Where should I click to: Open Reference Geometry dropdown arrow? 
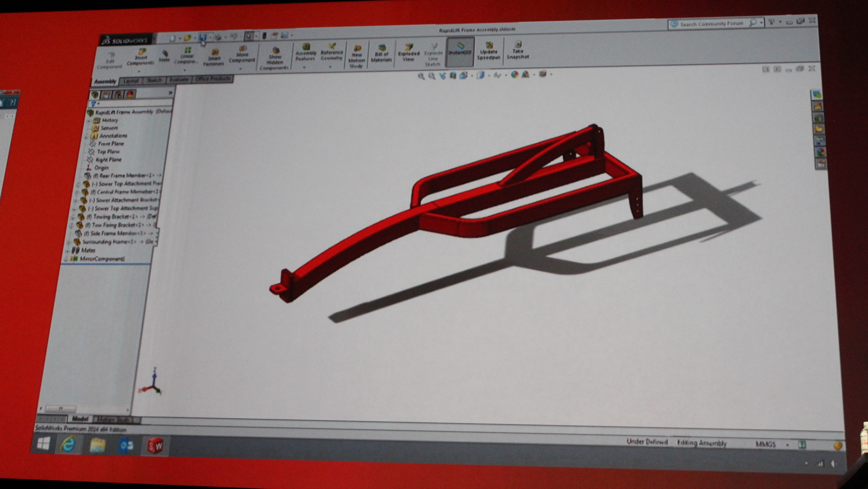(330, 67)
